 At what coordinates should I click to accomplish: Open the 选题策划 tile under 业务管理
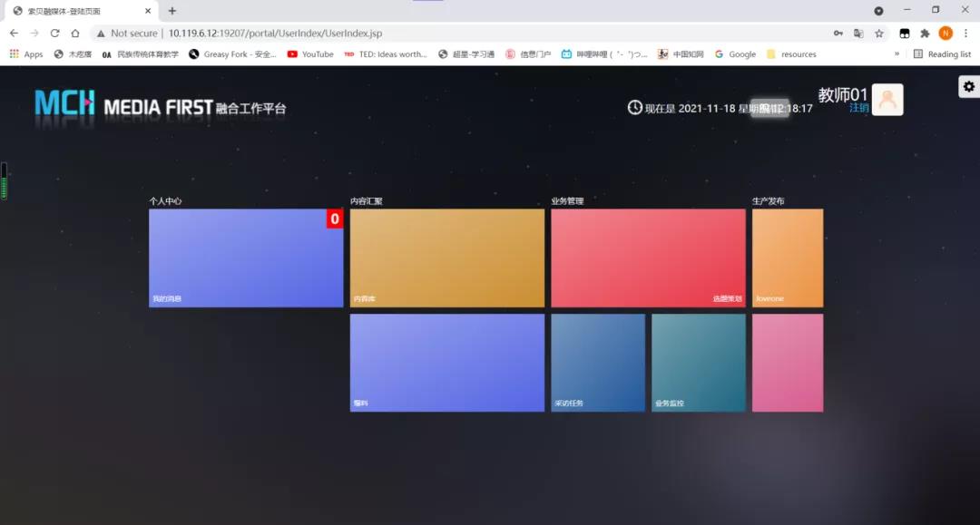646,257
